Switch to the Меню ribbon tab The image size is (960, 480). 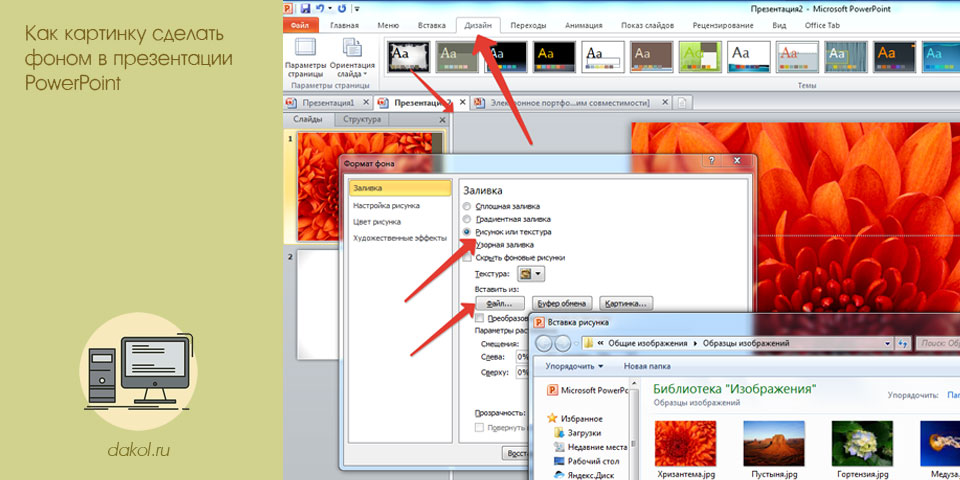[388, 26]
